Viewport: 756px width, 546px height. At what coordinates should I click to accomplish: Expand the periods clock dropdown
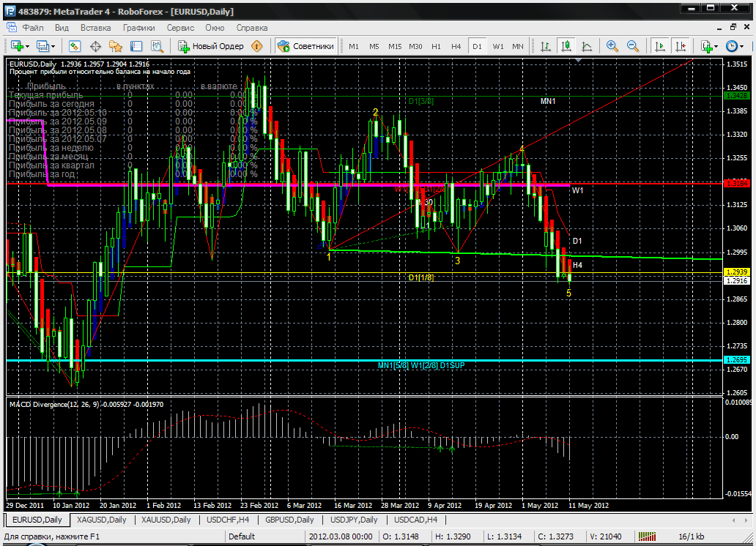pos(741,46)
